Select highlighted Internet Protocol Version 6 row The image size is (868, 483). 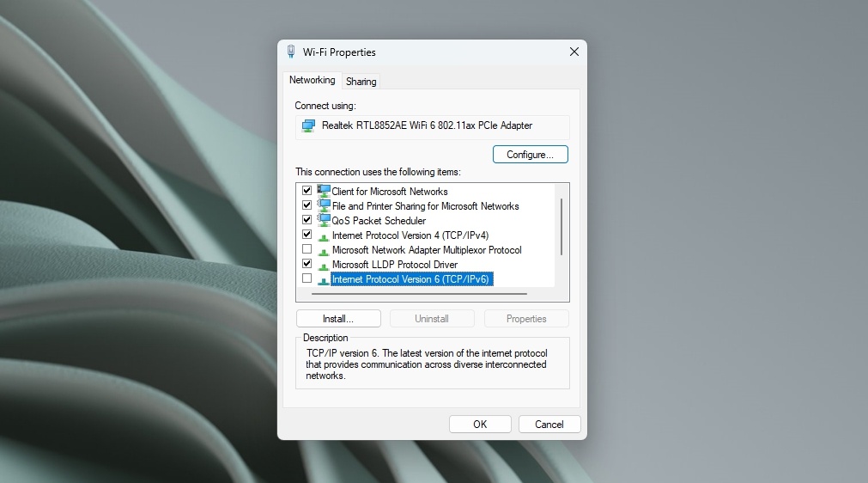[411, 279]
